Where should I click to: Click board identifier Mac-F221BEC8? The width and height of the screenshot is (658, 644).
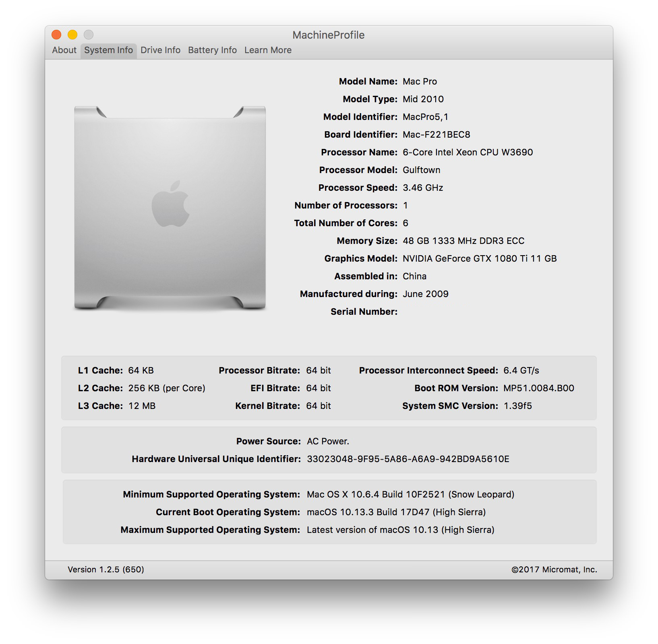click(x=437, y=134)
